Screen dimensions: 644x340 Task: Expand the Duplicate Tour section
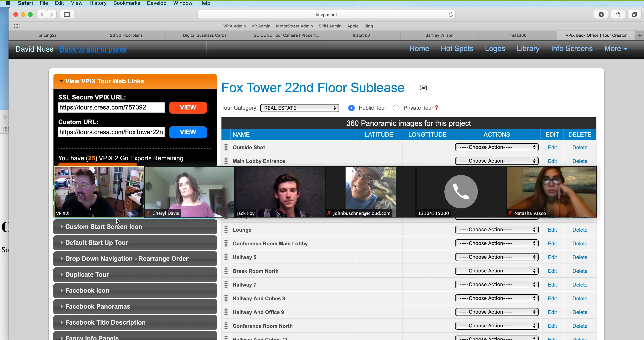(135, 275)
